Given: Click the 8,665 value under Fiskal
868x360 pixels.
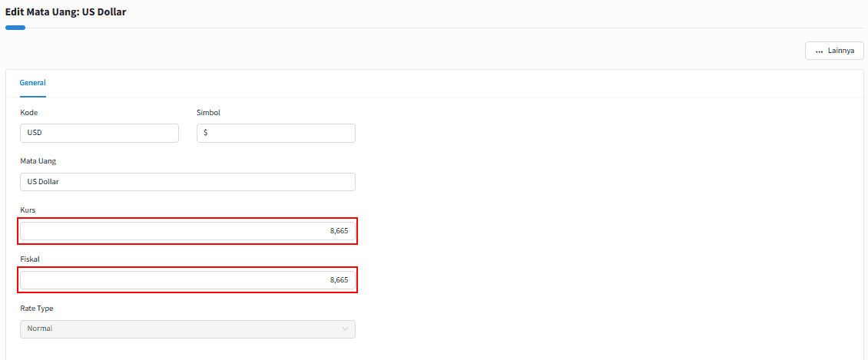Looking at the screenshot, I should click(x=339, y=280).
